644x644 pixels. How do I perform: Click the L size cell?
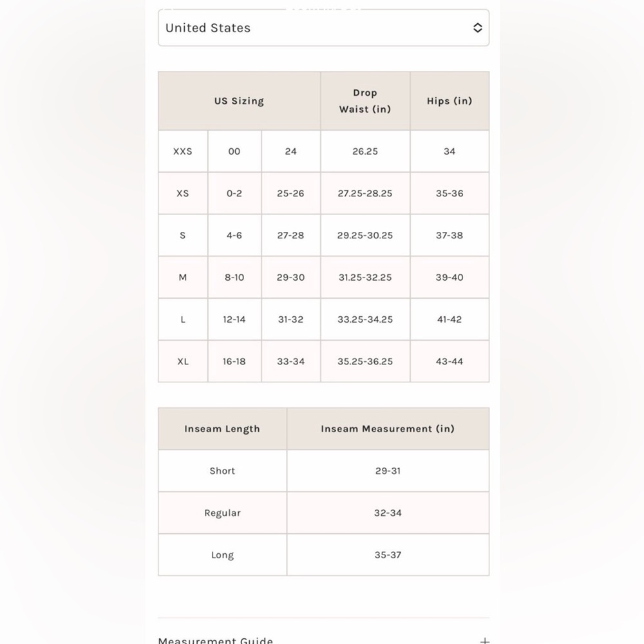click(x=183, y=319)
